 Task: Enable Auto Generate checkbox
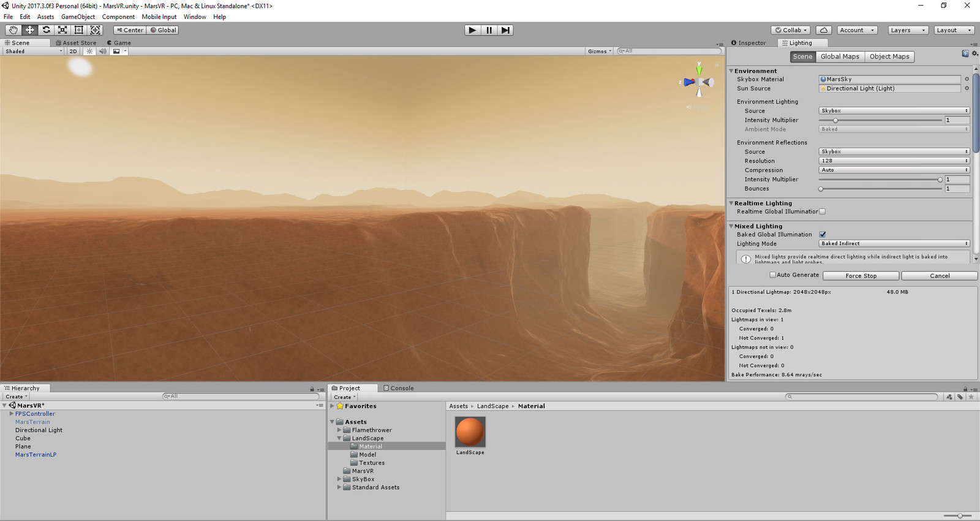[x=772, y=275]
